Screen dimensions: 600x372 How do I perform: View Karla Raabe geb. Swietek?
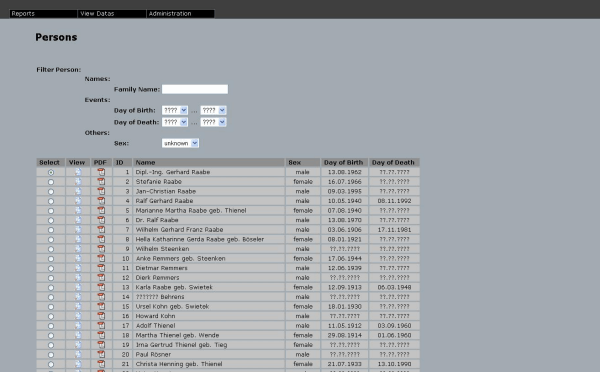(78, 287)
